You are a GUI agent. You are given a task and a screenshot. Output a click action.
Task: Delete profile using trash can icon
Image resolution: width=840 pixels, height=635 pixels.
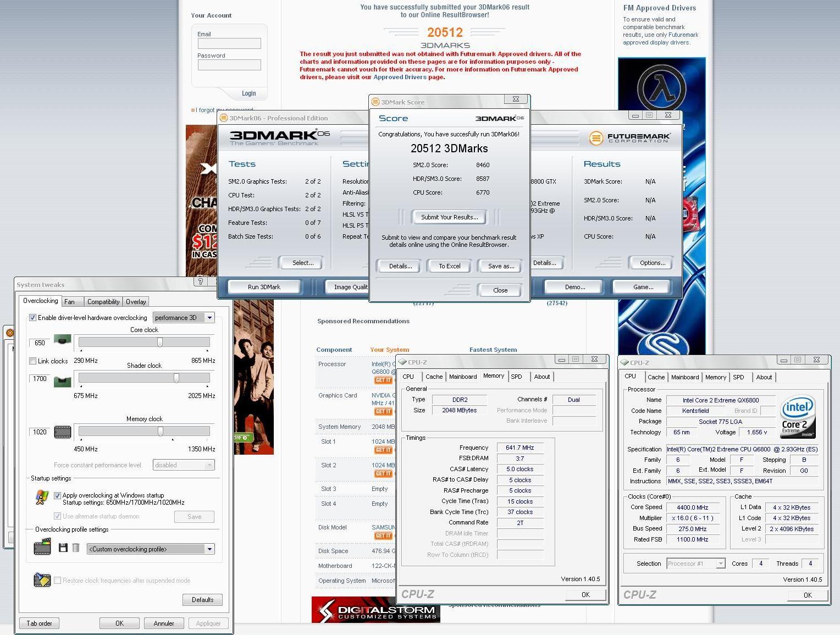tap(76, 548)
